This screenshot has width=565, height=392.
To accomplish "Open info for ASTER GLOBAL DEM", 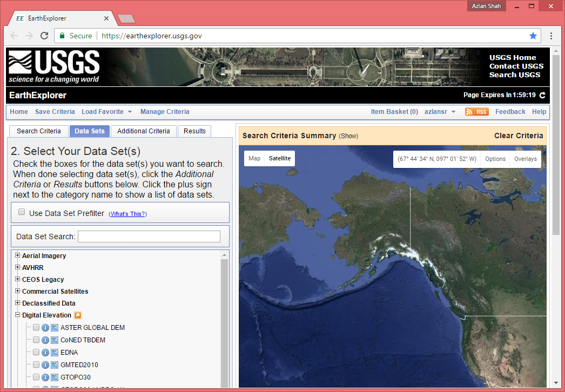I will coord(45,328).
